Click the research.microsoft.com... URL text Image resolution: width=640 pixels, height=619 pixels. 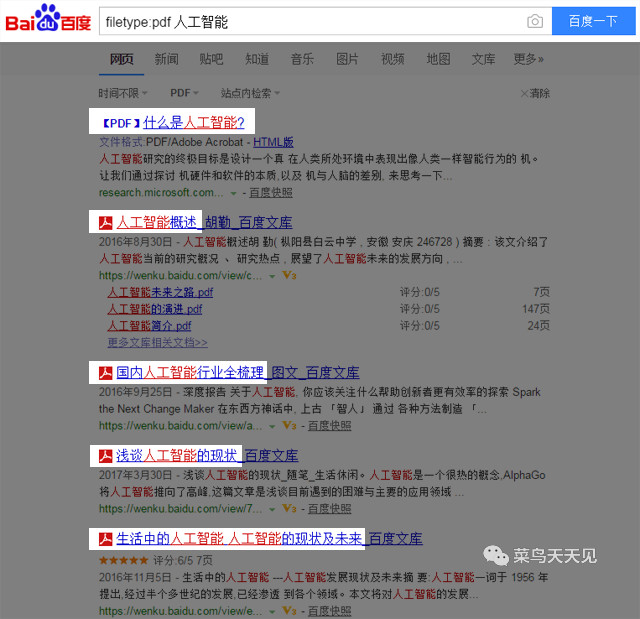[161, 193]
